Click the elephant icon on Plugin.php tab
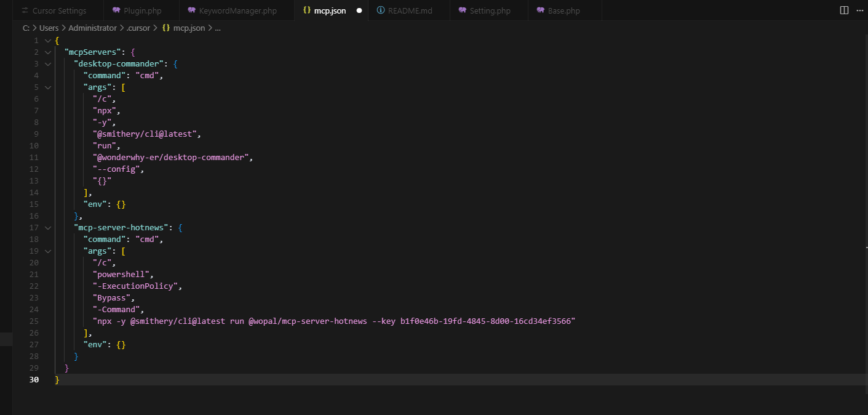 (x=116, y=10)
